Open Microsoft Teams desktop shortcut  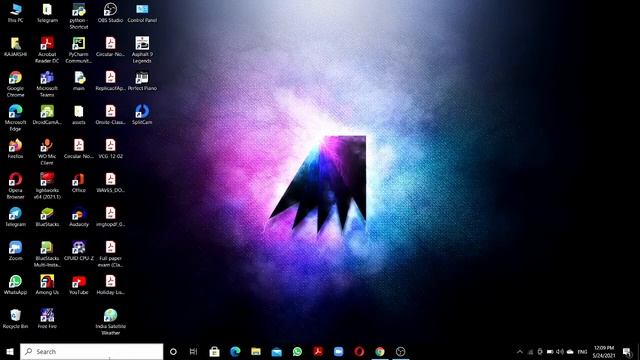pyautogui.click(x=47, y=84)
